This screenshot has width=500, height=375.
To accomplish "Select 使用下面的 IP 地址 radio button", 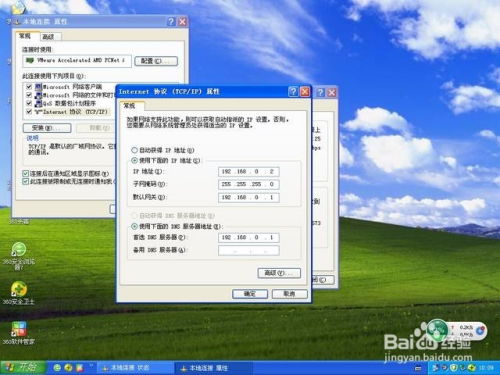I will click(x=134, y=161).
